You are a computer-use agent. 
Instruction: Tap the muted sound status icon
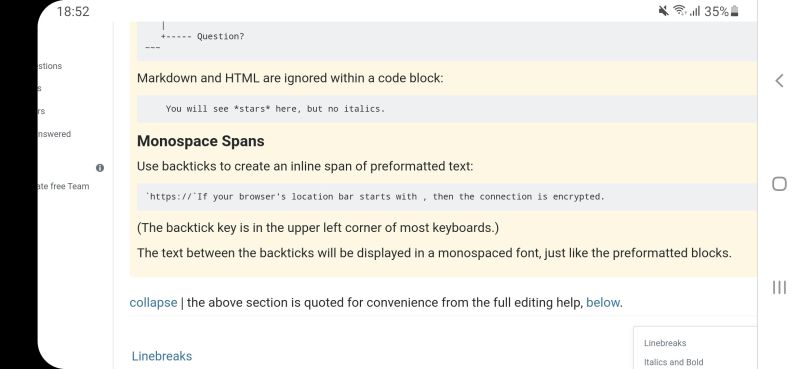(663, 11)
